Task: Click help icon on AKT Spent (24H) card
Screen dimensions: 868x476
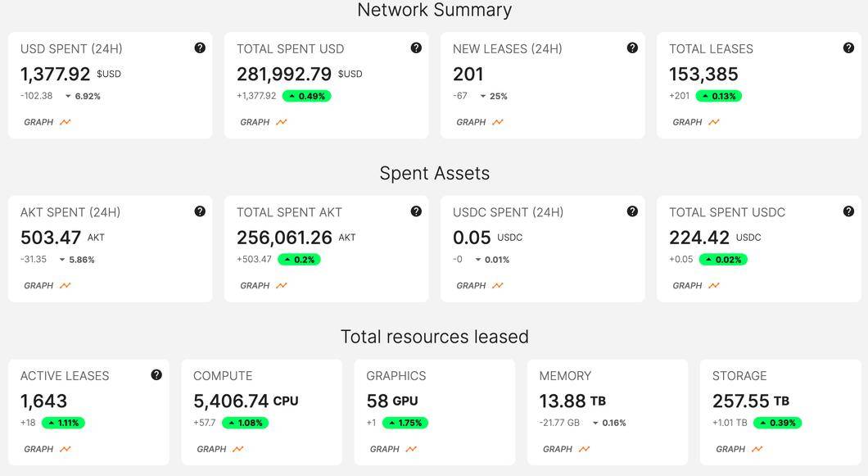Action: [200, 211]
